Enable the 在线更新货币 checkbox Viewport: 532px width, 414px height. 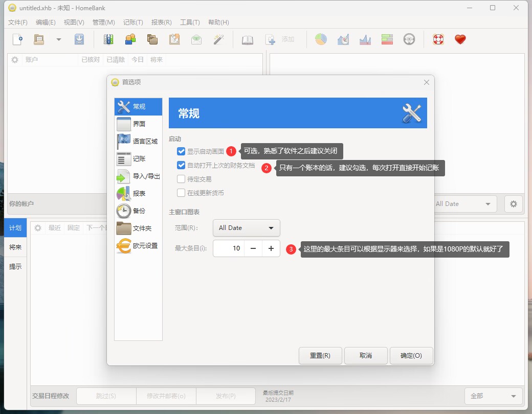point(181,193)
